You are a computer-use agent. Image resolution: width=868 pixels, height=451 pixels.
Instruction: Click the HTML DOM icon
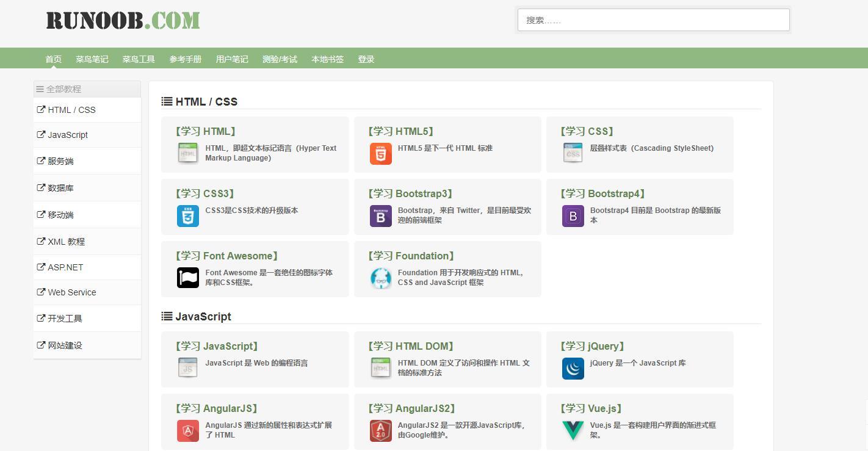coord(380,368)
